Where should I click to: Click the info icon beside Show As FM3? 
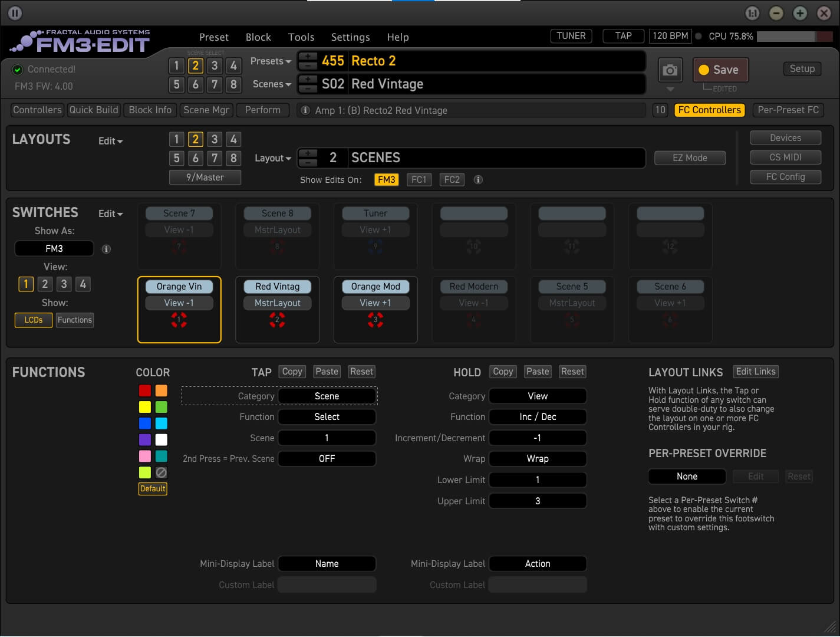click(106, 249)
